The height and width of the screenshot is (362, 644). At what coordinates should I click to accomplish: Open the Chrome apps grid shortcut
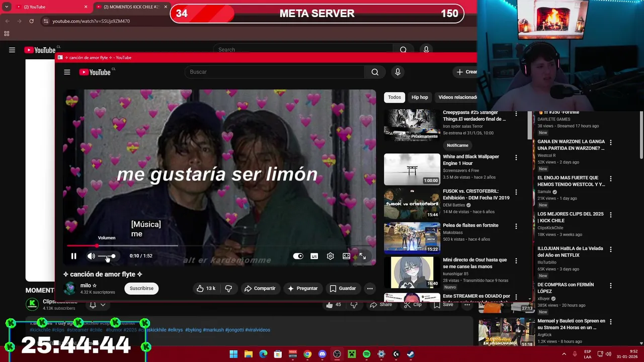[x=7, y=34]
